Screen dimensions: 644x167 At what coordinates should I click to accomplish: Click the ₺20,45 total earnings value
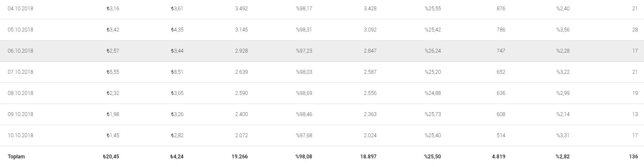coord(111,157)
